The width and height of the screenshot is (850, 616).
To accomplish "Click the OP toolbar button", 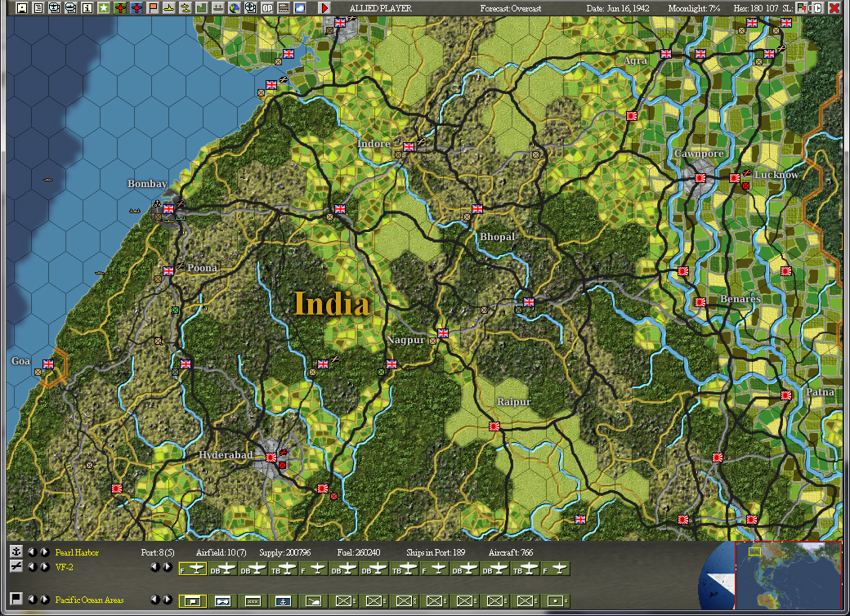I will pos(266,7).
